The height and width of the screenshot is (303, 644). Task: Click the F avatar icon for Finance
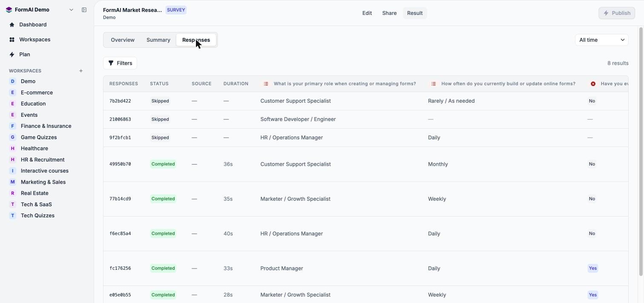(x=12, y=126)
